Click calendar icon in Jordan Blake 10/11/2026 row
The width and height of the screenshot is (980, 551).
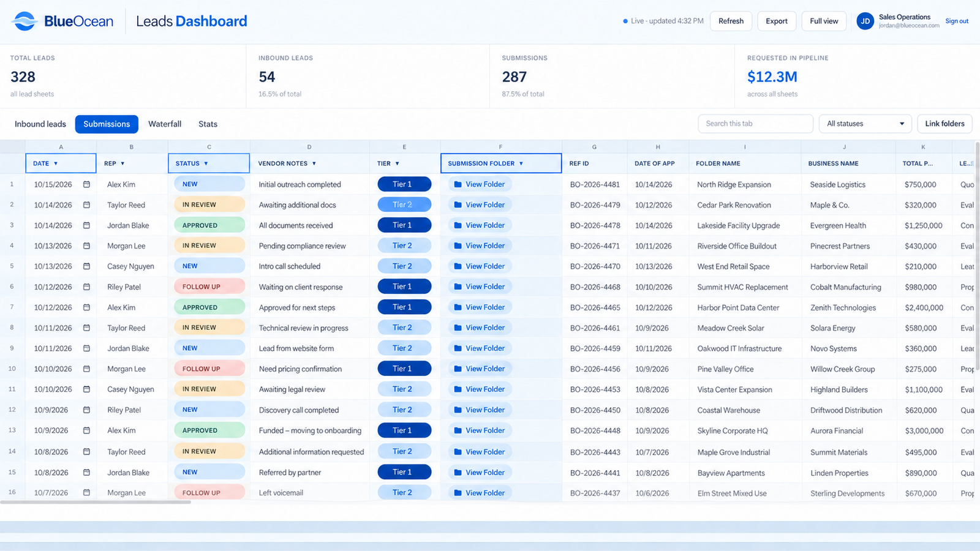click(86, 348)
